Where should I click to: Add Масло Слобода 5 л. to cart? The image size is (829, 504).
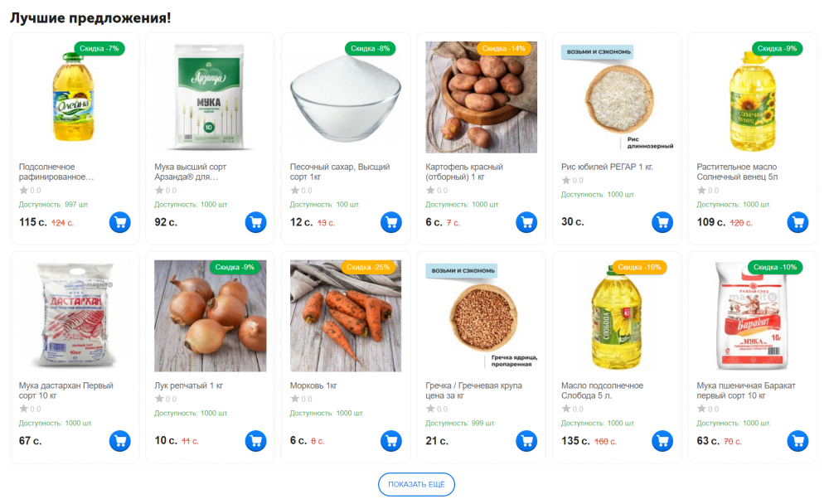662,441
